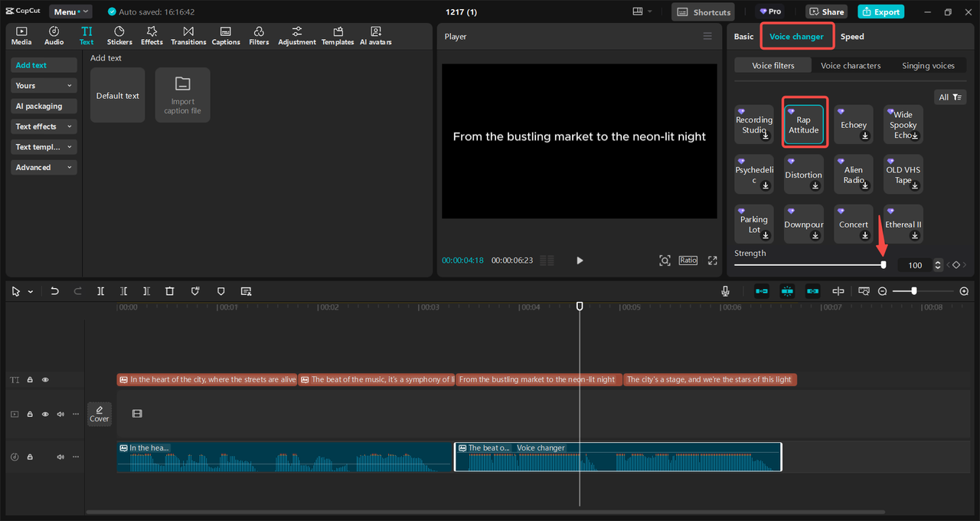
Task: Lock the text track
Action: 30,379
